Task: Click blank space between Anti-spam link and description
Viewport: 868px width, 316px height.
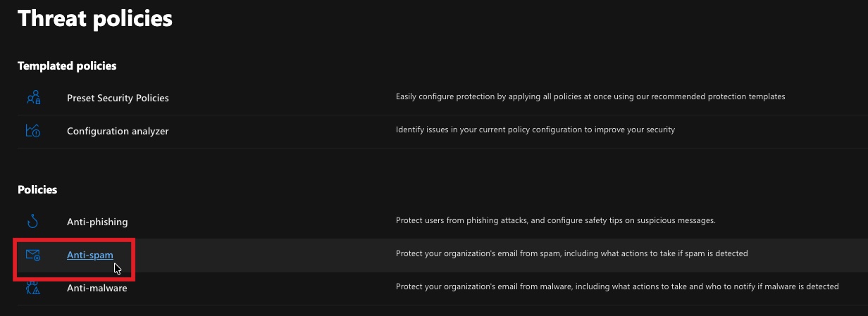Action: pyautogui.click(x=268, y=255)
